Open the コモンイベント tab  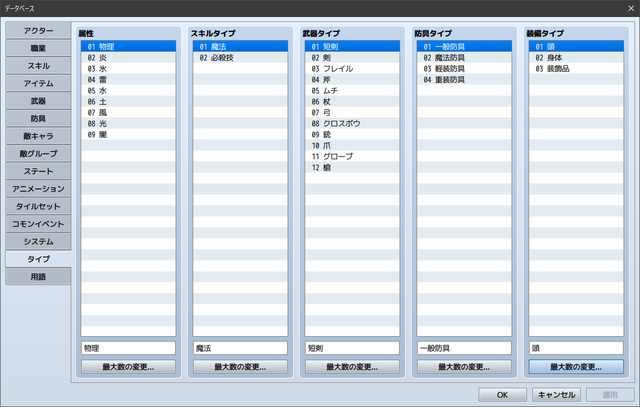tap(38, 224)
